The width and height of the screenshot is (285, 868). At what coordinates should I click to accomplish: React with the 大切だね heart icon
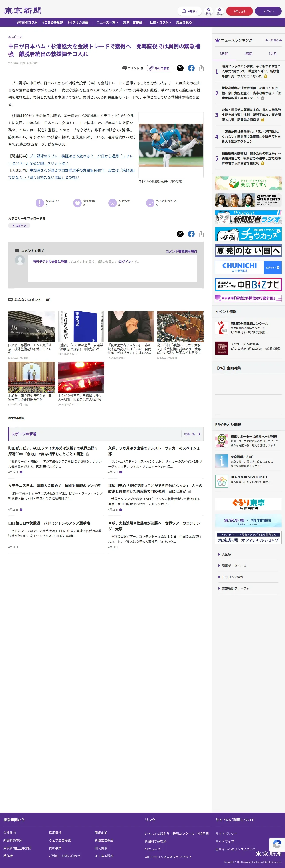click(x=77, y=203)
